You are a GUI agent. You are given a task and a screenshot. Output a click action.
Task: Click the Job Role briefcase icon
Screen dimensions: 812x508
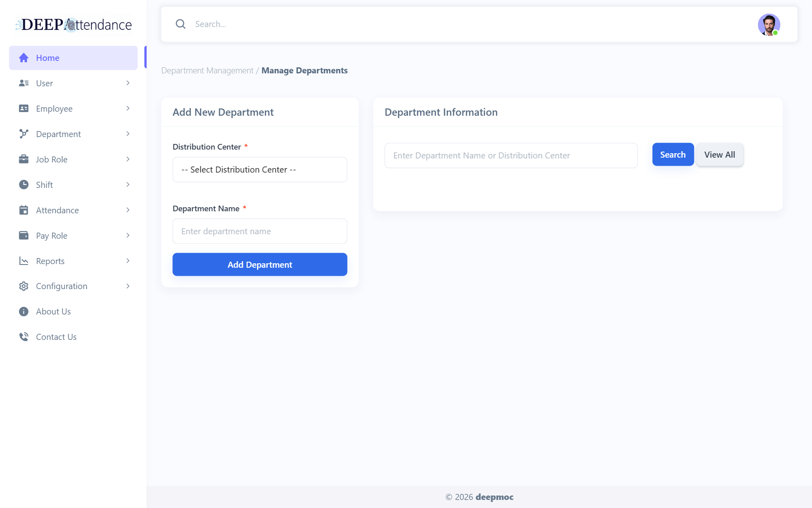[x=24, y=159]
